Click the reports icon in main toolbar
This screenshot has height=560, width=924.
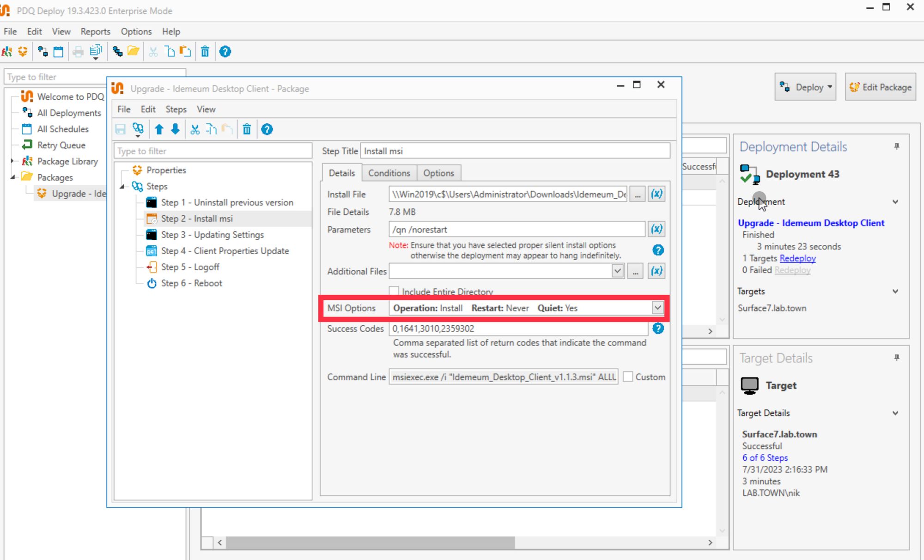(x=96, y=51)
